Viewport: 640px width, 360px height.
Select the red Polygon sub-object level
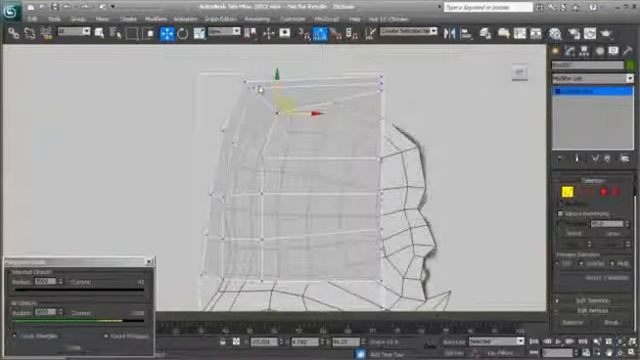point(604,192)
